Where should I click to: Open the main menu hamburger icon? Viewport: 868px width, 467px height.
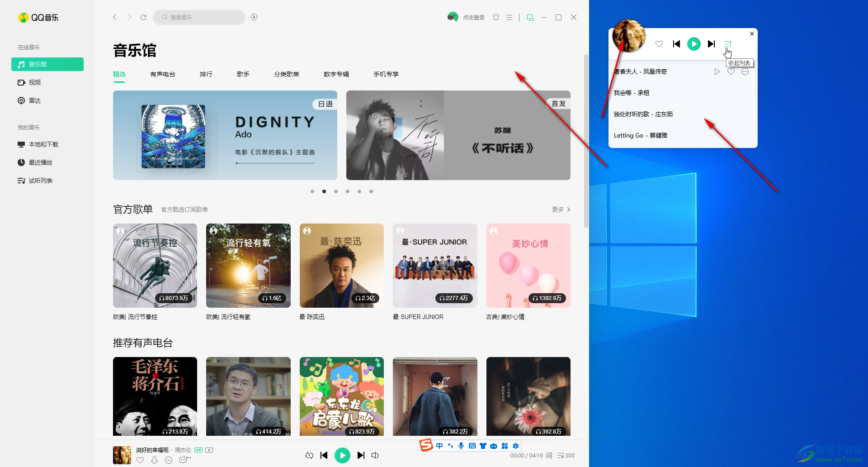click(509, 17)
